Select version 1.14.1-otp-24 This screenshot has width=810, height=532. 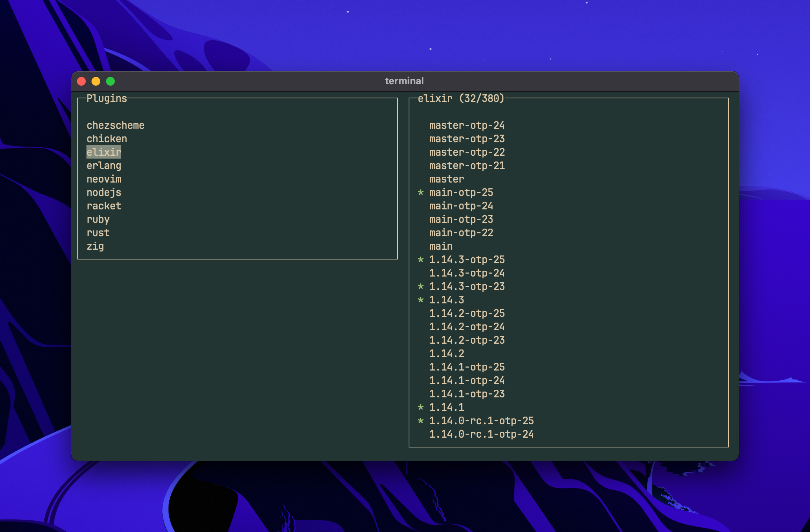[x=467, y=381]
